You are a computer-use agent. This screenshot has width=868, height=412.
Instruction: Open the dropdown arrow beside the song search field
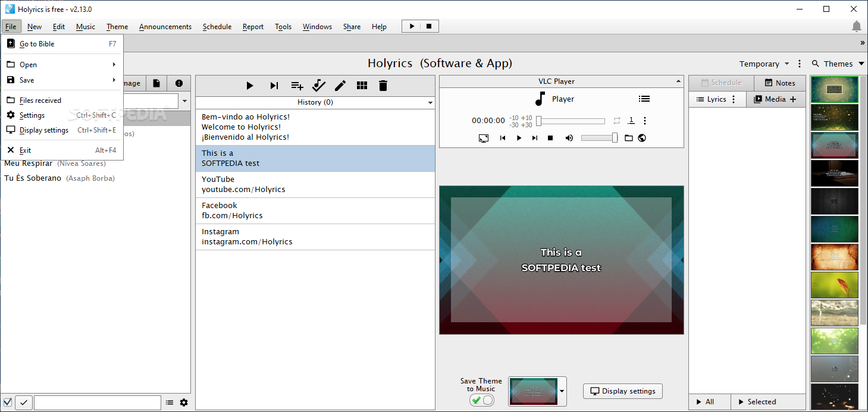point(184,101)
